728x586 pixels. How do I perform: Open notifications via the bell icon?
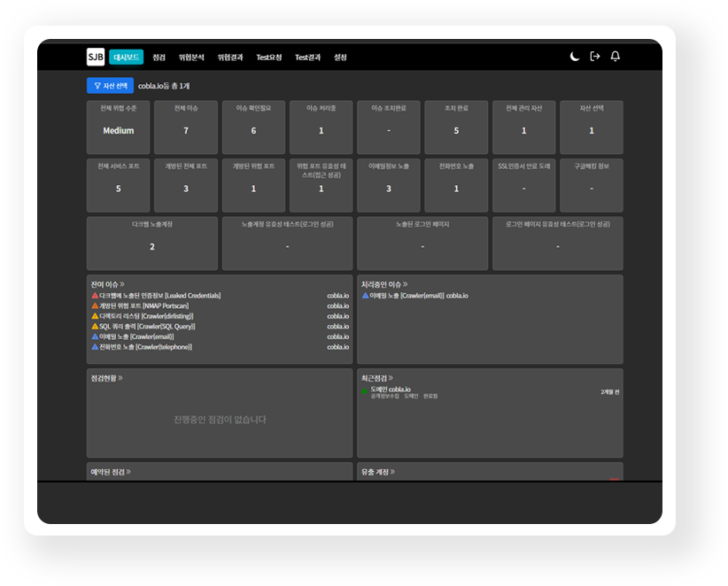point(616,57)
